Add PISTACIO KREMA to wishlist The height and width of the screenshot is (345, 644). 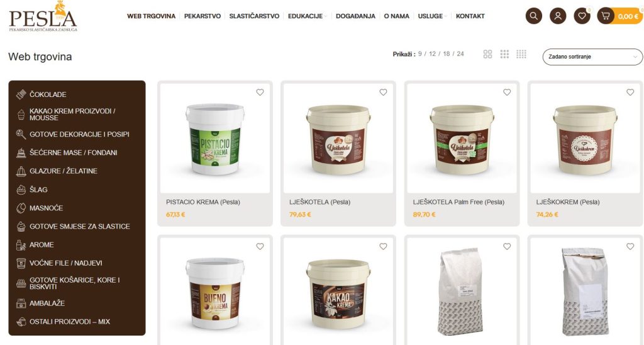click(260, 93)
